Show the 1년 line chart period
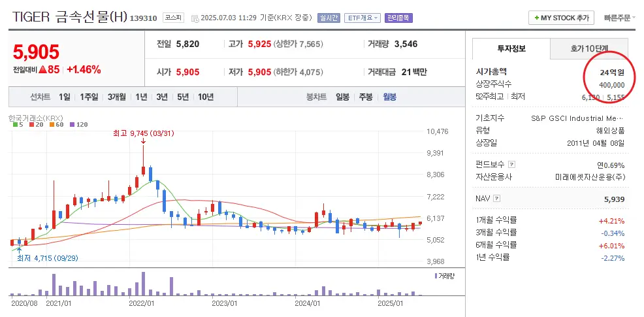The width and height of the screenshot is (644, 317). click(141, 97)
